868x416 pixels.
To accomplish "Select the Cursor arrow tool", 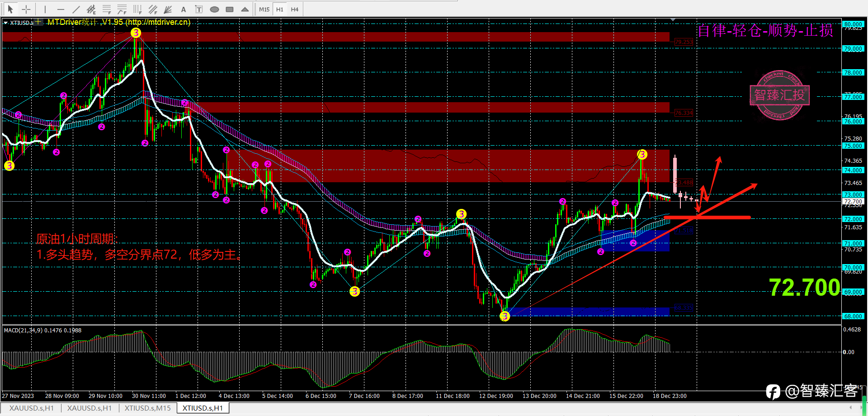I will pyautogui.click(x=10, y=9).
